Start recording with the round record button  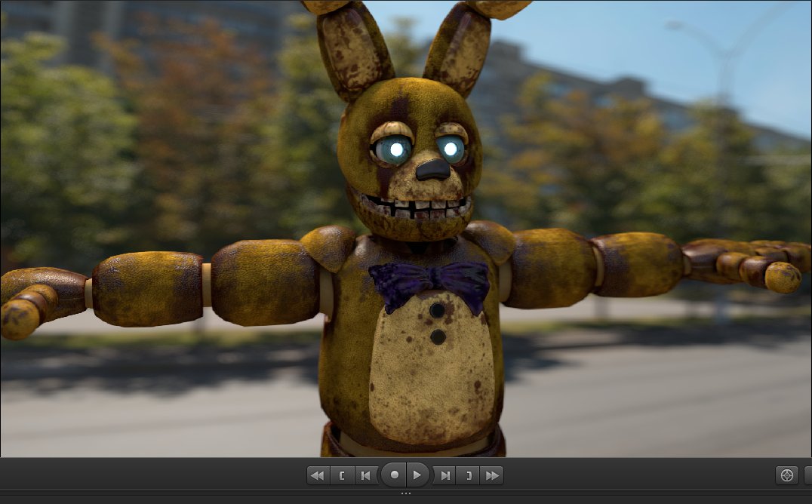(394, 475)
